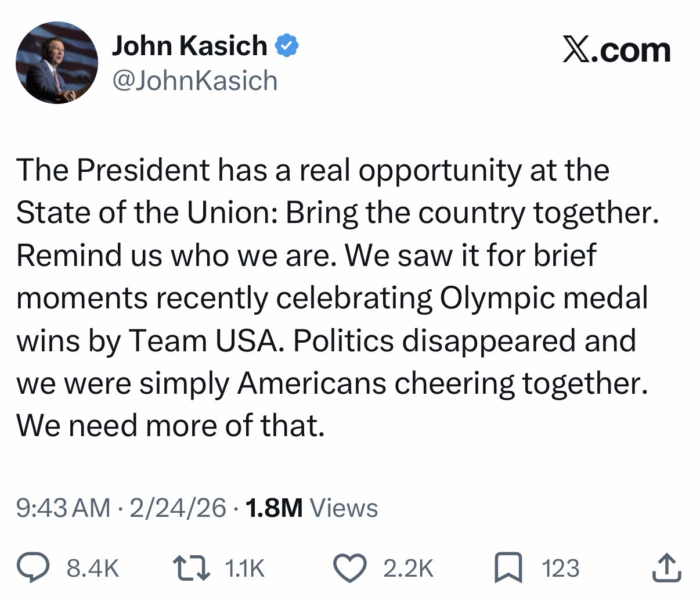Click the "We need more of that." sentence

169,426
